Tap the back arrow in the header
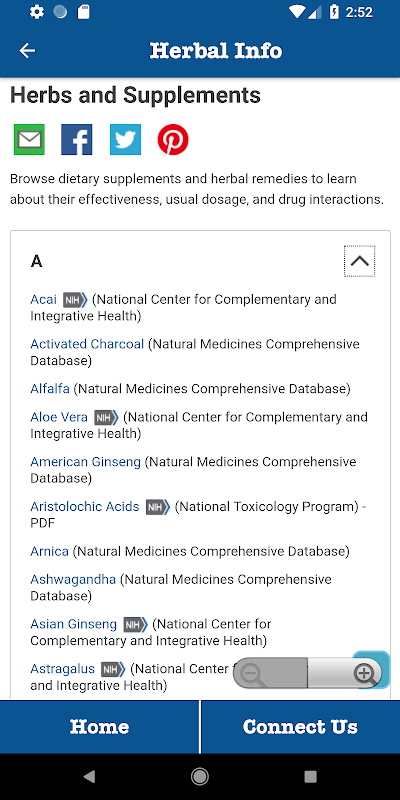The image size is (400, 800). point(27,51)
